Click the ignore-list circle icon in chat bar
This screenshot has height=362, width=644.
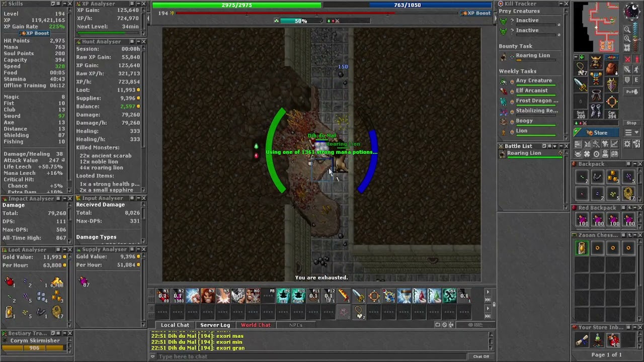click(444, 325)
